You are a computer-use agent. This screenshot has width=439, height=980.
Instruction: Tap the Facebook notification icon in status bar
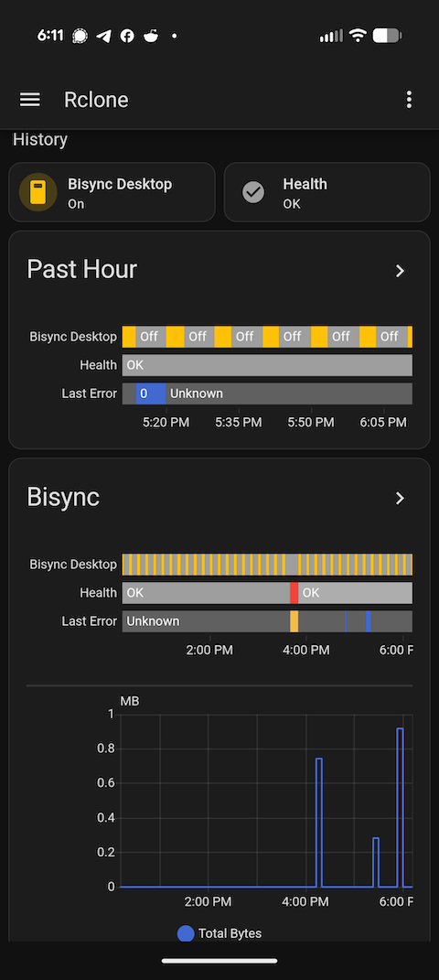pos(127,37)
